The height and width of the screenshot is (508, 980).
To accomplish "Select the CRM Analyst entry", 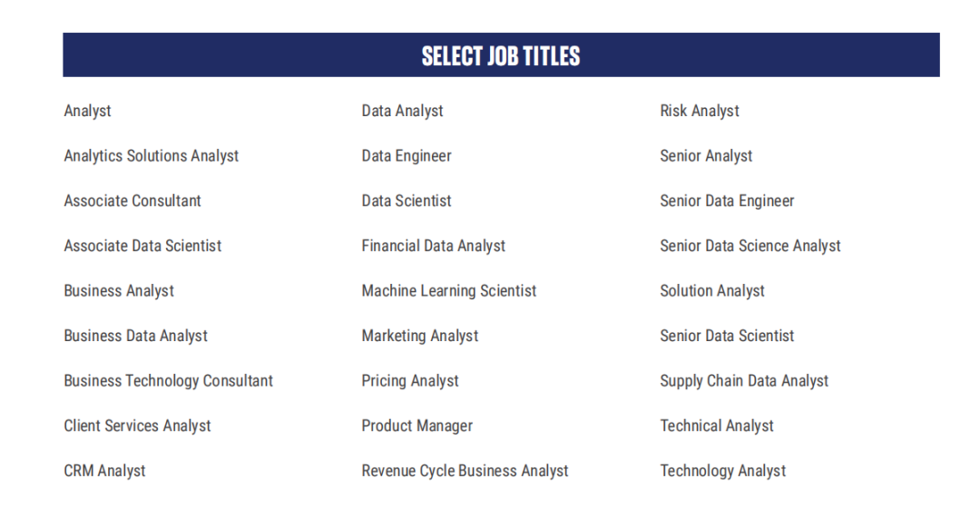I will (104, 471).
